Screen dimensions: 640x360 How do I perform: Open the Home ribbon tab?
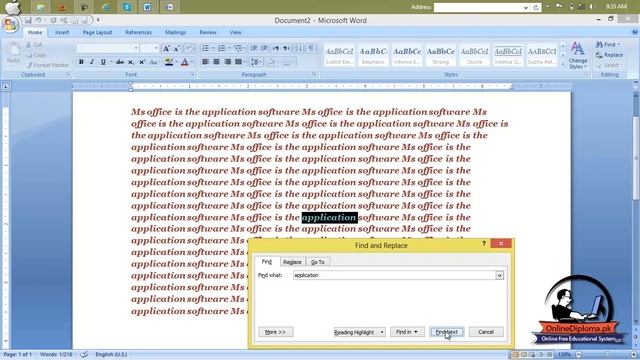[x=35, y=32]
